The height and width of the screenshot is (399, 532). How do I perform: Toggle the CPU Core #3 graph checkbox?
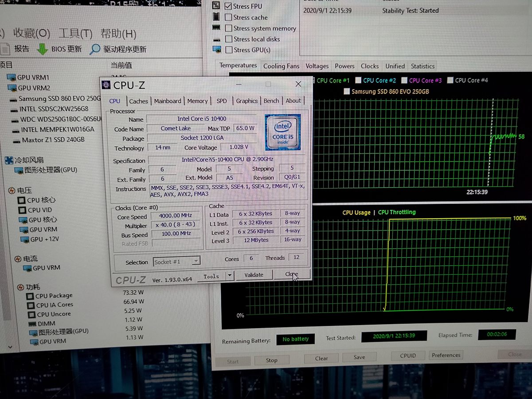404,80
